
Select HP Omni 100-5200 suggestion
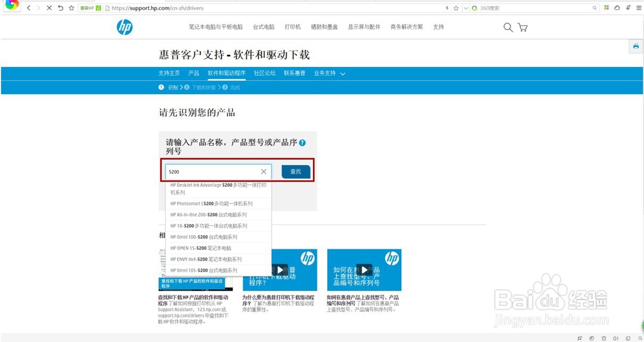[x=218, y=237]
